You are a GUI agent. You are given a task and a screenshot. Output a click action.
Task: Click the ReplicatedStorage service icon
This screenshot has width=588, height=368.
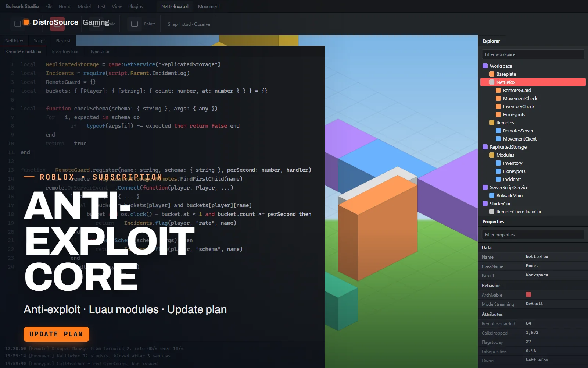click(485, 147)
